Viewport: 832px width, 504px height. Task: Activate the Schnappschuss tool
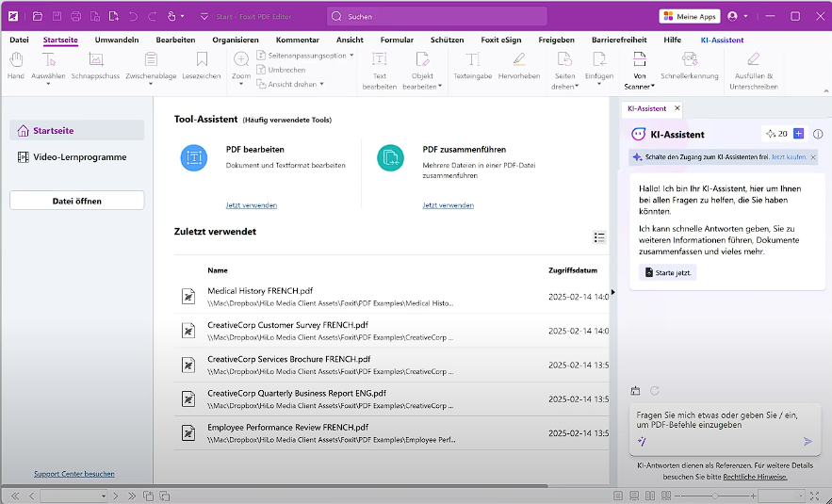pyautogui.click(x=95, y=66)
